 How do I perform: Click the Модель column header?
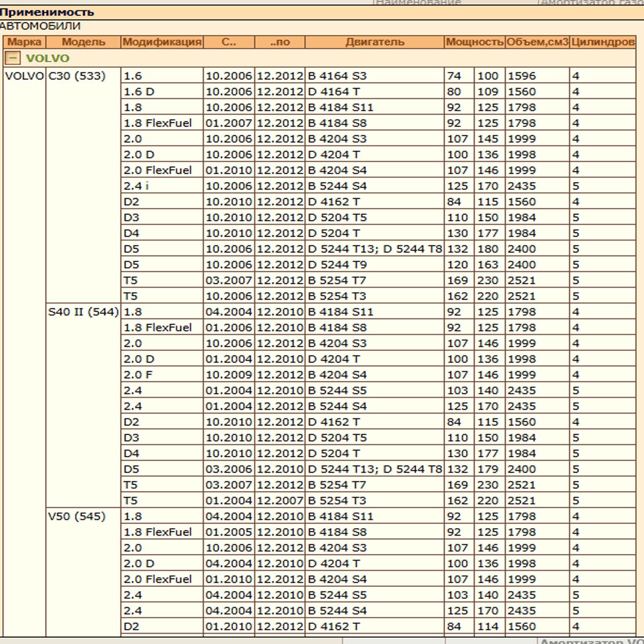pos(83,42)
